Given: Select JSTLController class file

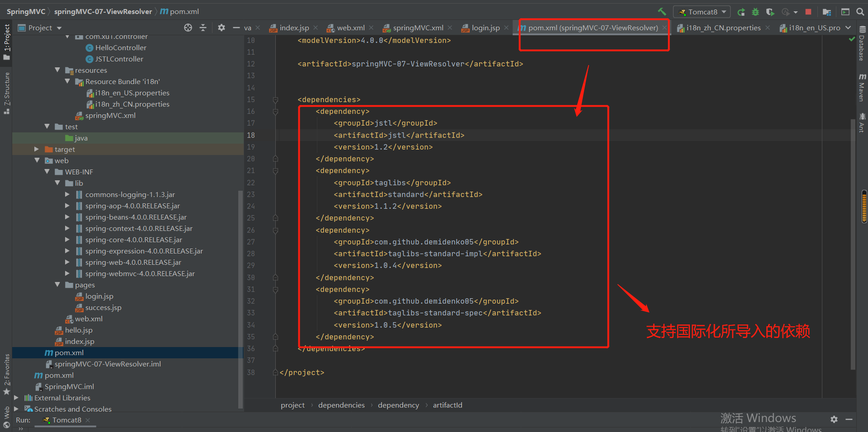Looking at the screenshot, I should click(x=119, y=59).
